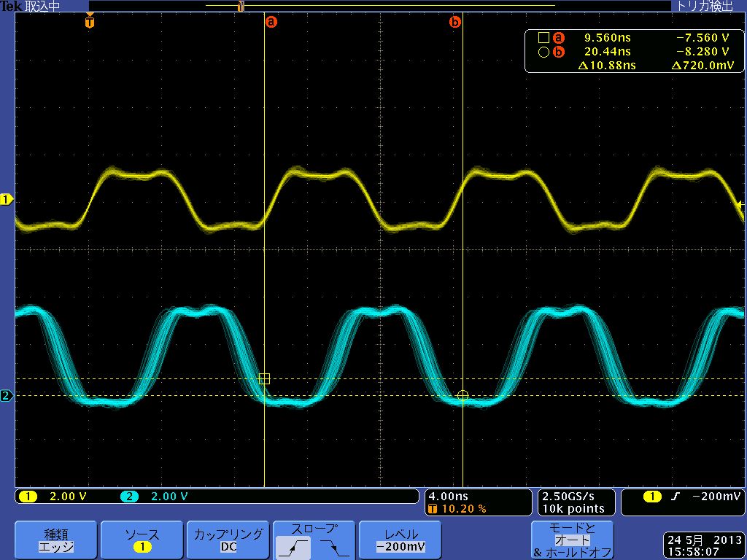The width and height of the screenshot is (747, 560).
Task: Open the ソース trigger source menu
Action: coord(142,540)
